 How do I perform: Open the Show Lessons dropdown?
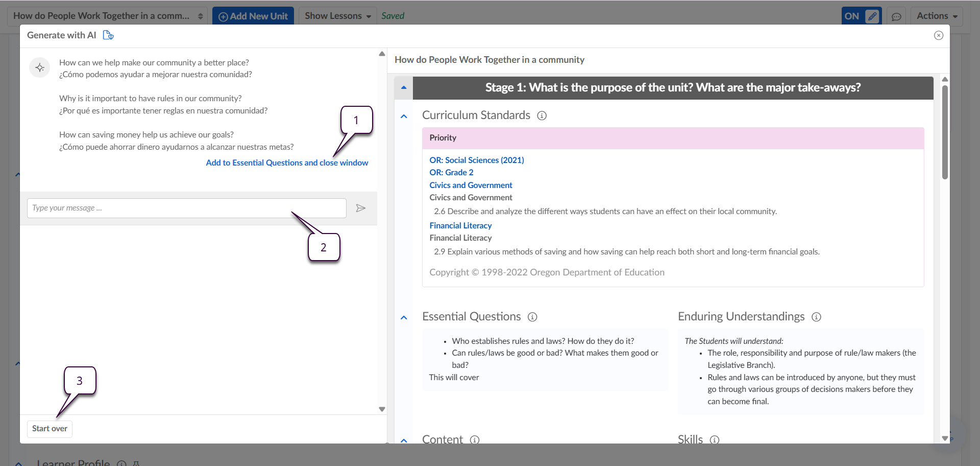tap(337, 16)
